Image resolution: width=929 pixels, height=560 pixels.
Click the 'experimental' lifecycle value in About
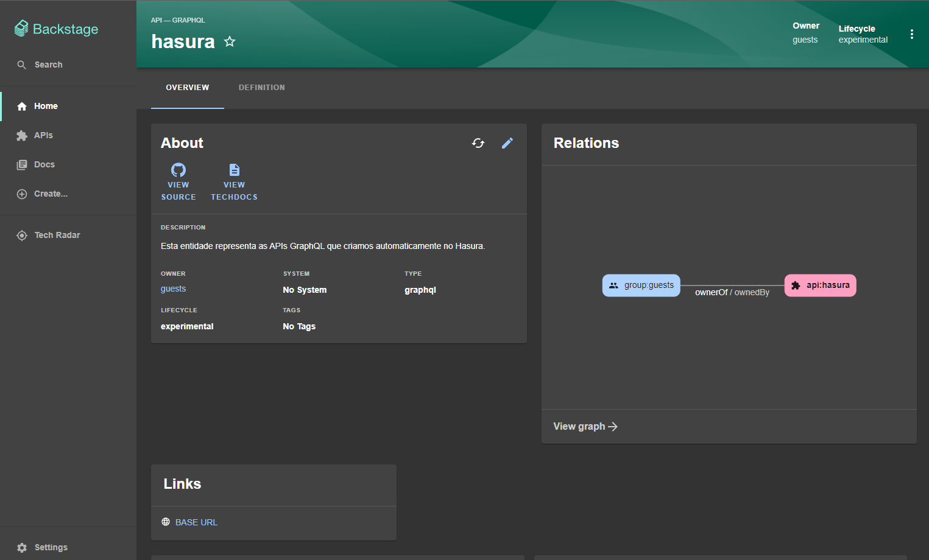pos(187,326)
